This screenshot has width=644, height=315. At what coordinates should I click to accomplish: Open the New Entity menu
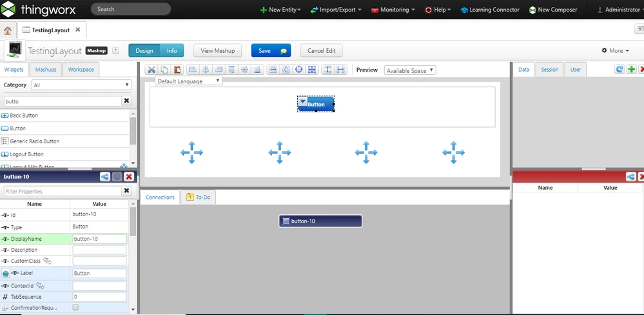click(x=280, y=10)
